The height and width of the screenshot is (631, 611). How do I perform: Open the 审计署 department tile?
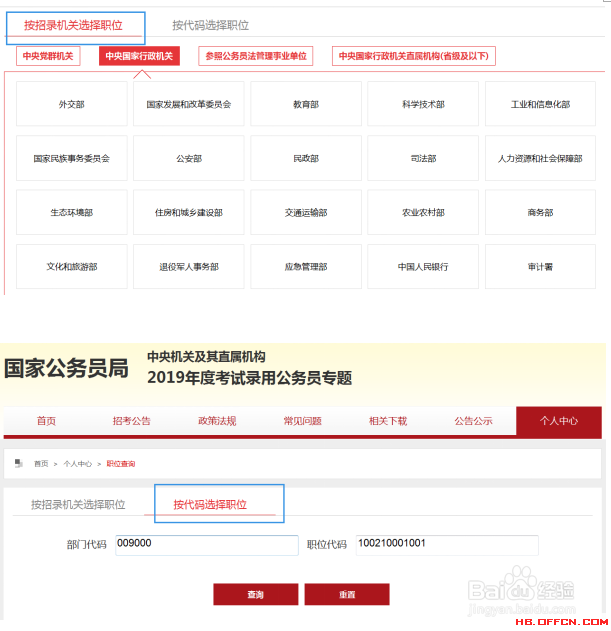click(x=540, y=266)
